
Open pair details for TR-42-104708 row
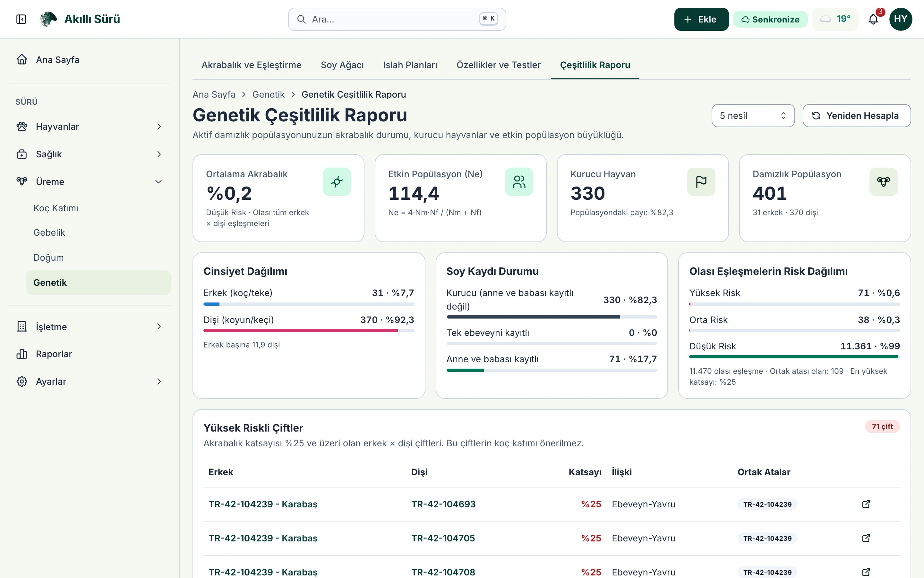click(x=866, y=572)
